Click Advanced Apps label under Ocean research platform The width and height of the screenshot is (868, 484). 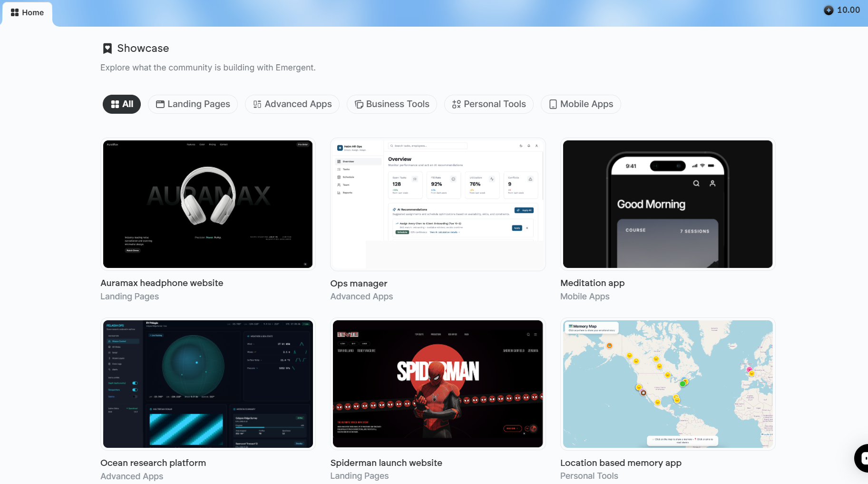pyautogui.click(x=132, y=476)
